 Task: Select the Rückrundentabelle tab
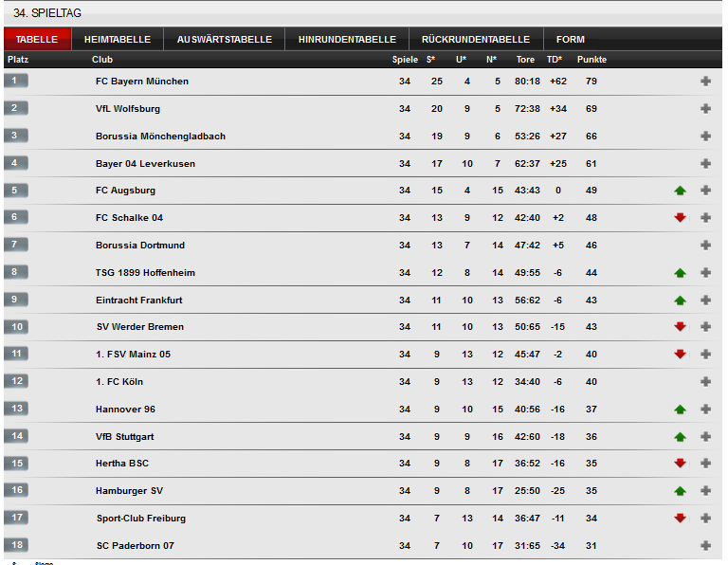point(476,40)
